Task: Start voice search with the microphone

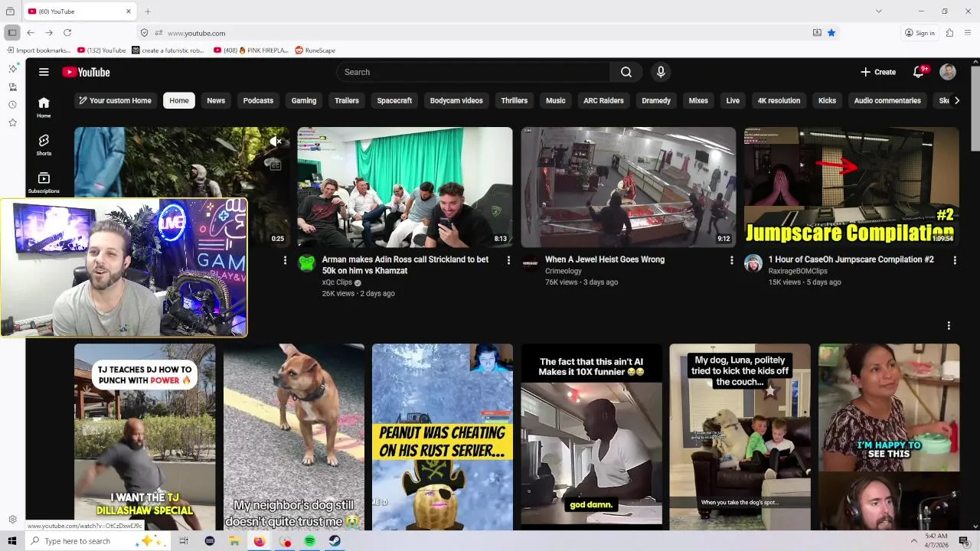Action: (x=661, y=72)
